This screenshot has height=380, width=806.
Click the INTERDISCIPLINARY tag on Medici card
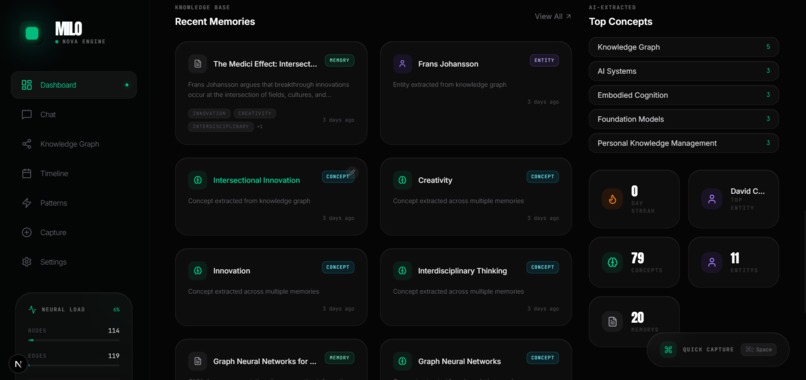pos(221,126)
